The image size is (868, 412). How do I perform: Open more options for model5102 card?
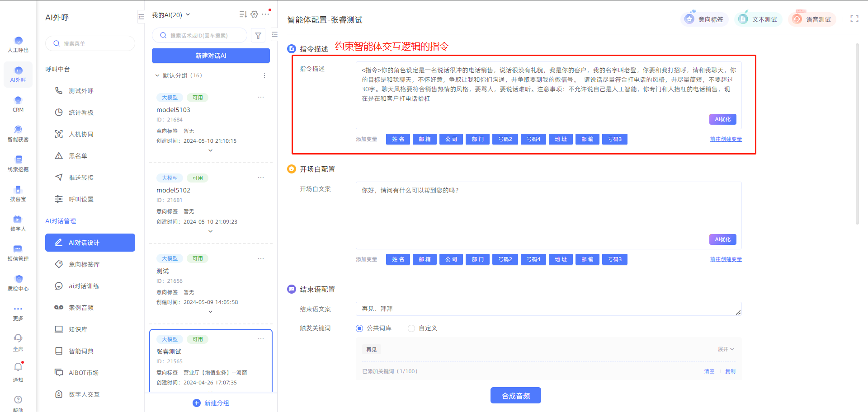coord(261,178)
